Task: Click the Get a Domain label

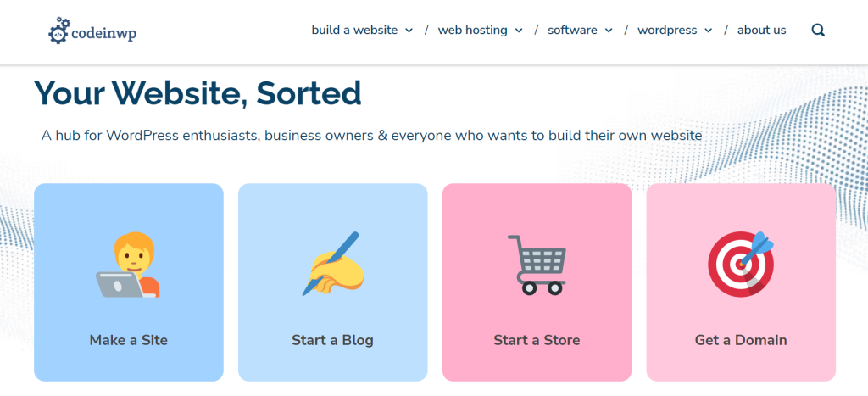Action: click(x=741, y=339)
